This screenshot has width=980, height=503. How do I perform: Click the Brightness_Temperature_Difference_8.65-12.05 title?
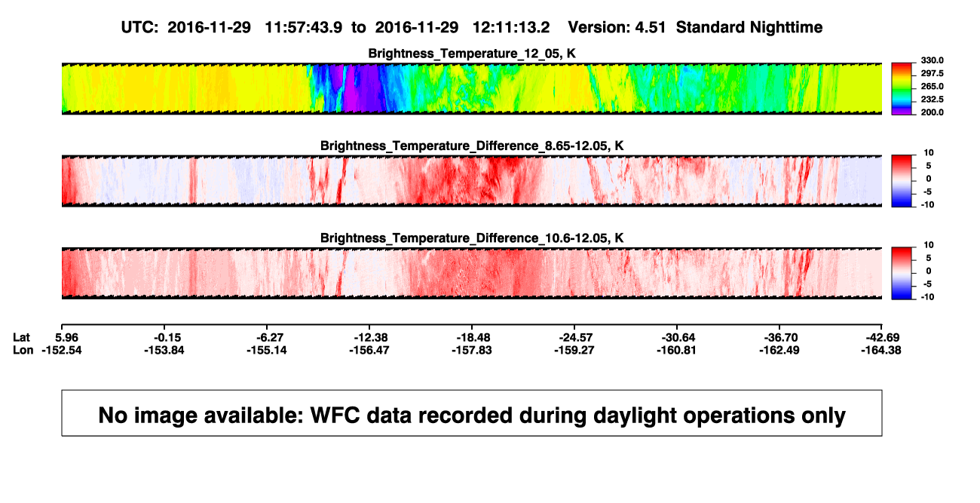coord(472,146)
